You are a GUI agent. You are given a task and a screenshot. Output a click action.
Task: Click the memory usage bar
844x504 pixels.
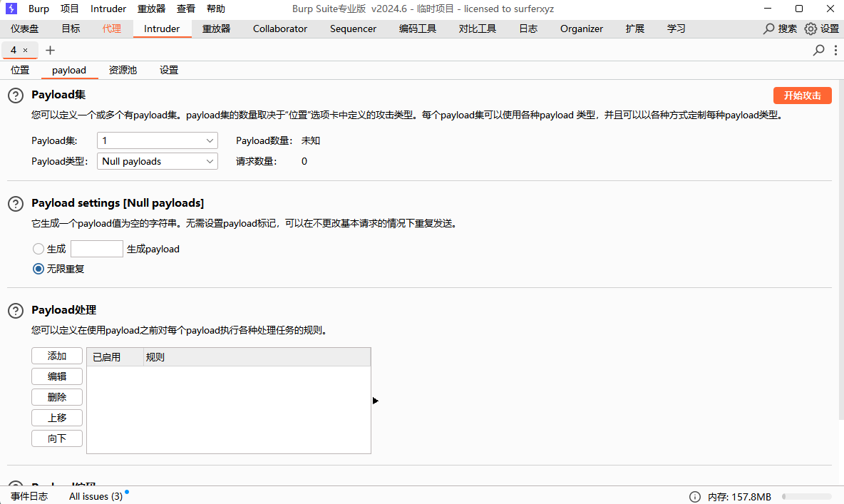point(806,497)
